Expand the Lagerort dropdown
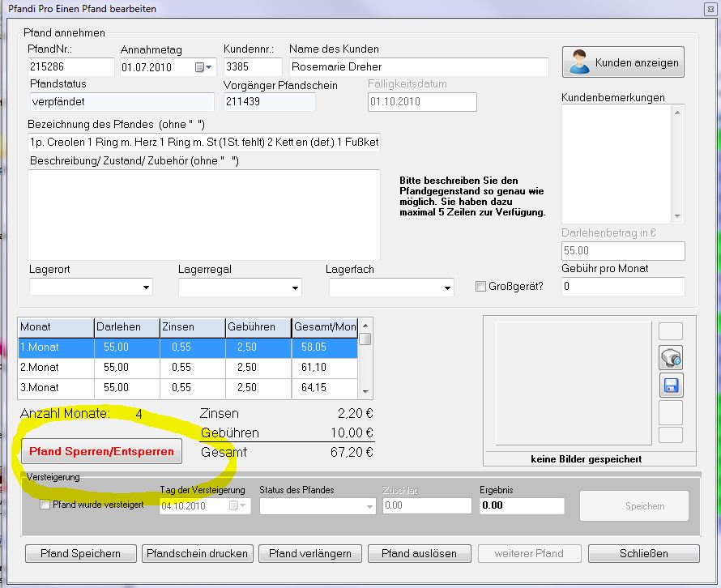721x588 pixels. pos(146,288)
